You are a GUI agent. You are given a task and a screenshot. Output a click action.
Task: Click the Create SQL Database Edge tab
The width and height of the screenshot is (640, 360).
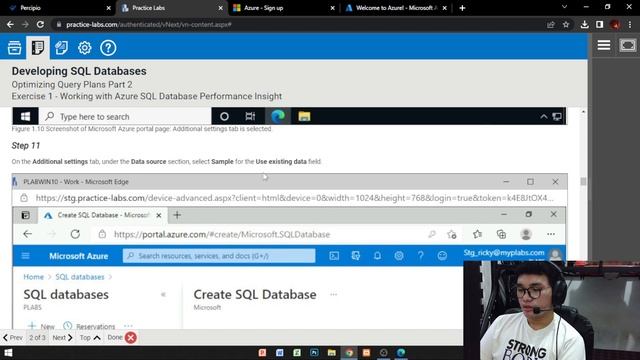pos(102,215)
